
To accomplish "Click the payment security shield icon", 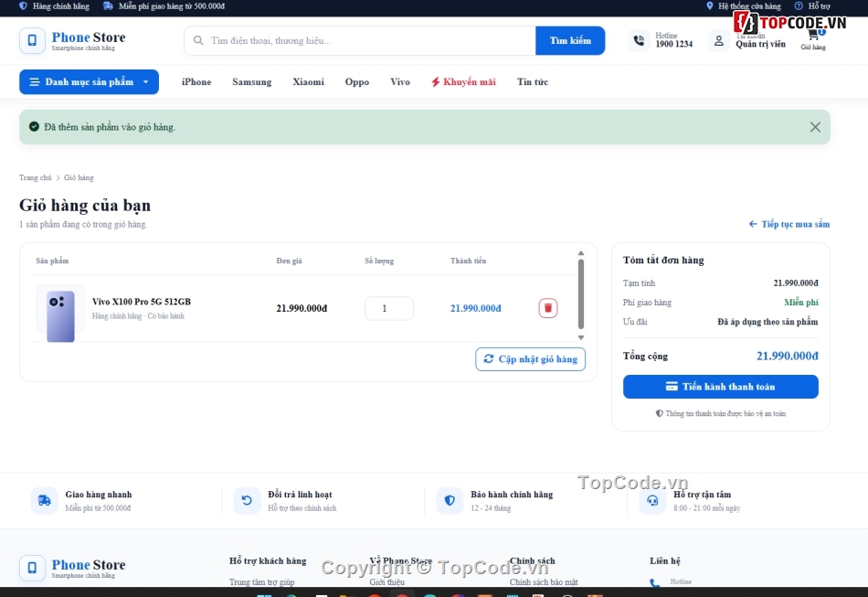I will point(660,413).
